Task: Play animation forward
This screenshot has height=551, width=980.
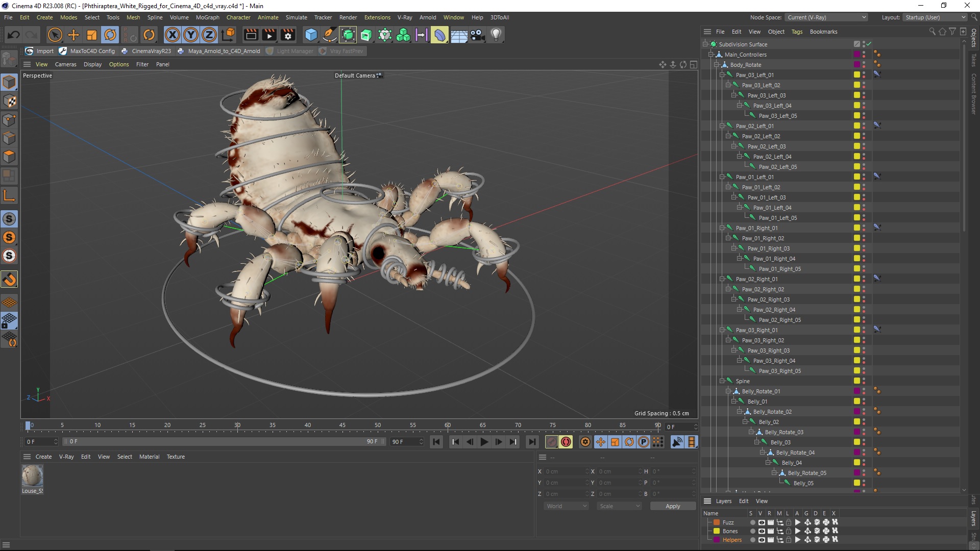Action: (484, 442)
